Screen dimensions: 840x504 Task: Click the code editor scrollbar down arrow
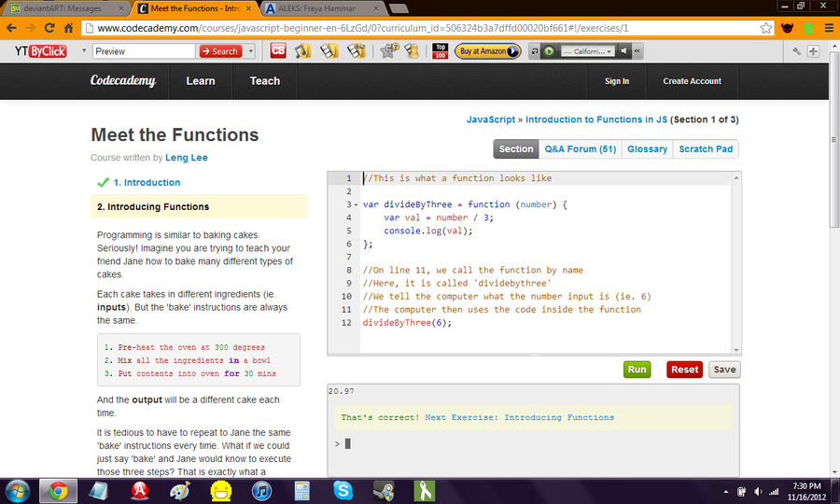point(736,350)
